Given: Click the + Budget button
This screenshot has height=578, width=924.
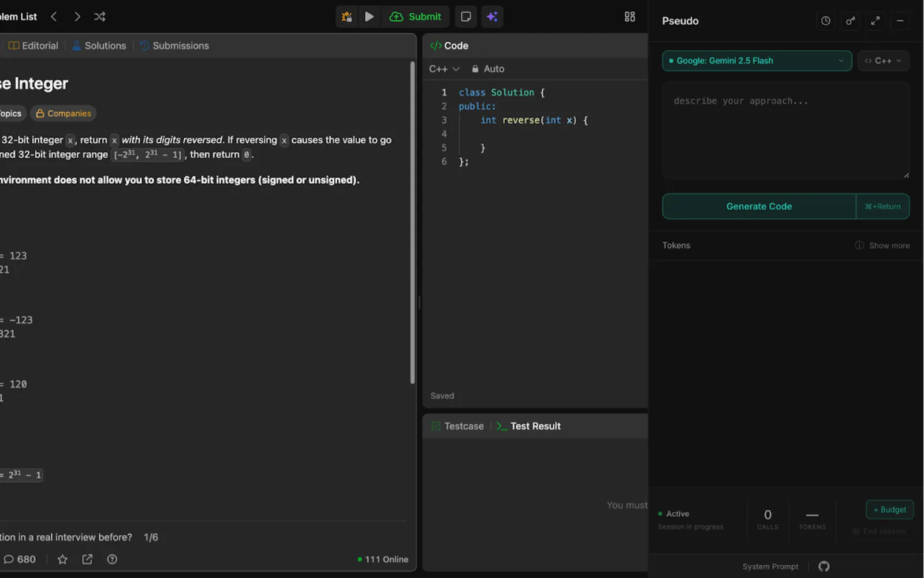Looking at the screenshot, I should [890, 510].
